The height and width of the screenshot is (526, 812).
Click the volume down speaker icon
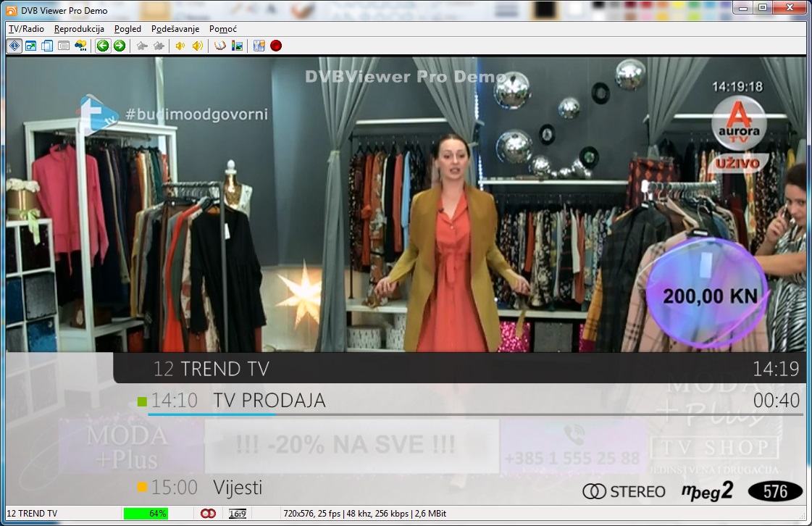(x=180, y=46)
